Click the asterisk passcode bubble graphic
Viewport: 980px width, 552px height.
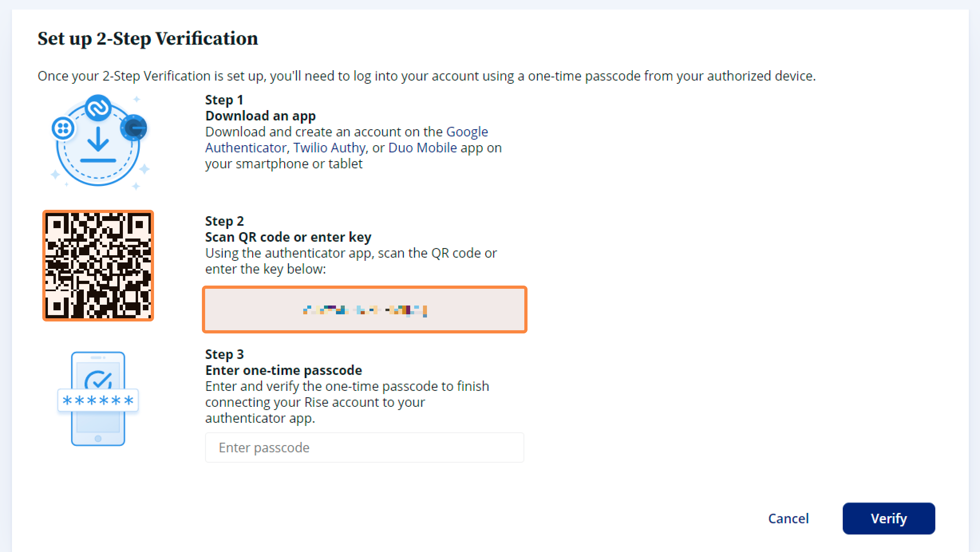pyautogui.click(x=98, y=400)
